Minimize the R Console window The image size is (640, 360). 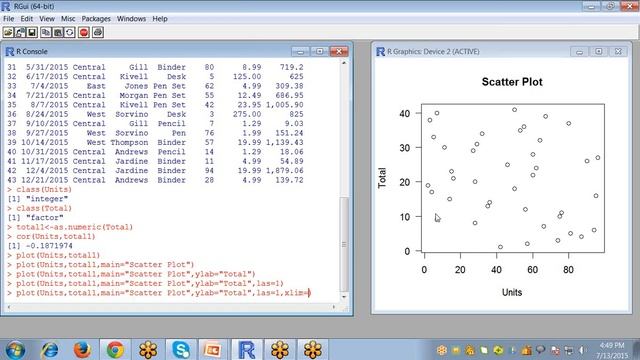click(x=300, y=51)
